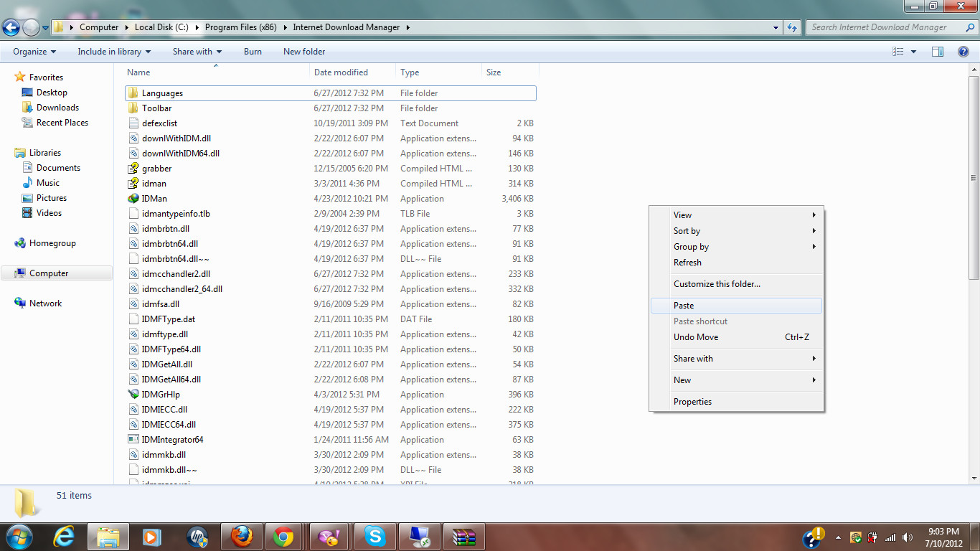Click the New folder button
980x551 pixels.
click(304, 52)
